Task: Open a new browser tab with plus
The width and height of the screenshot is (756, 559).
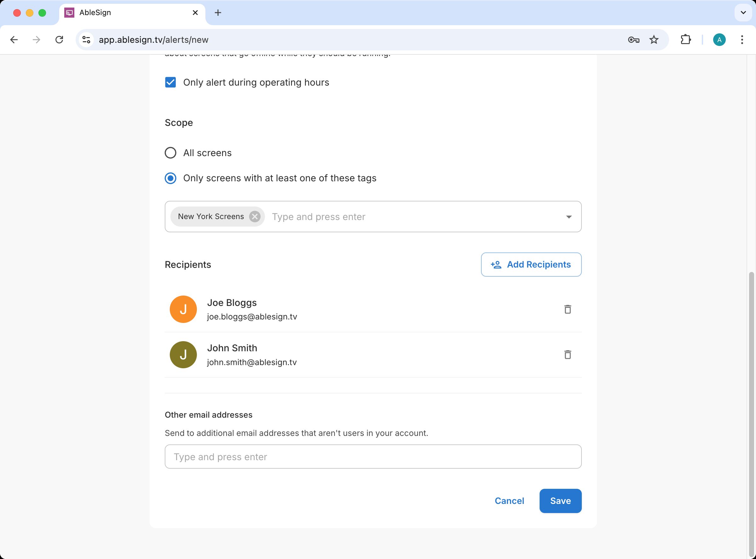Action: 218,13
